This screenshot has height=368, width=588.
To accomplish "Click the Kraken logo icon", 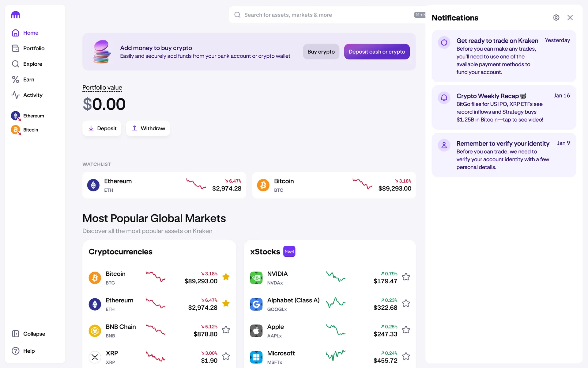I will [16, 15].
